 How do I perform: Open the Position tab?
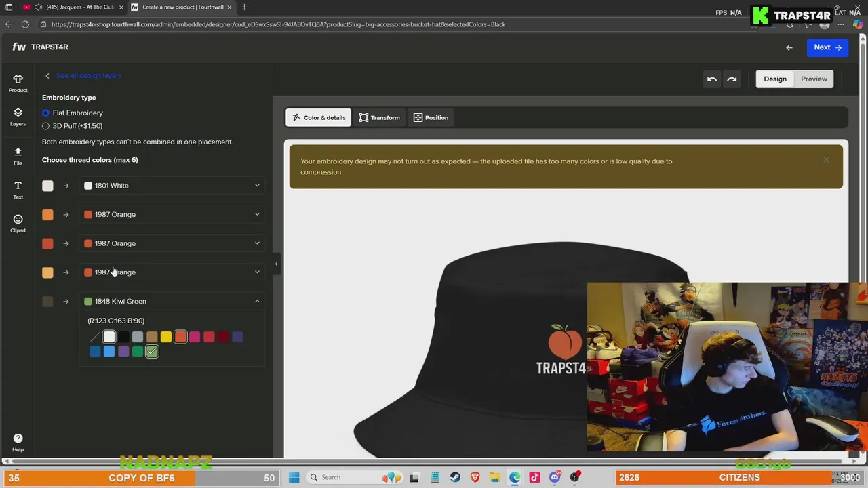(431, 118)
